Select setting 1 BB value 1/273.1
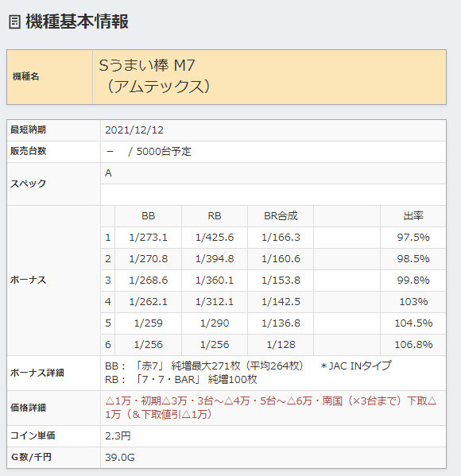This screenshot has height=476, width=461. 148,238
